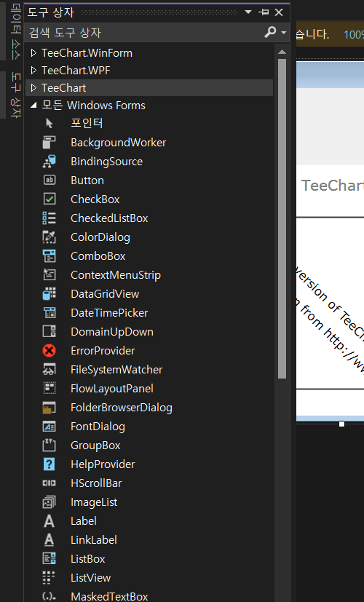This screenshot has width=364, height=602.
Task: Click the FolderBrowserDialog folder icon
Action: (50, 408)
